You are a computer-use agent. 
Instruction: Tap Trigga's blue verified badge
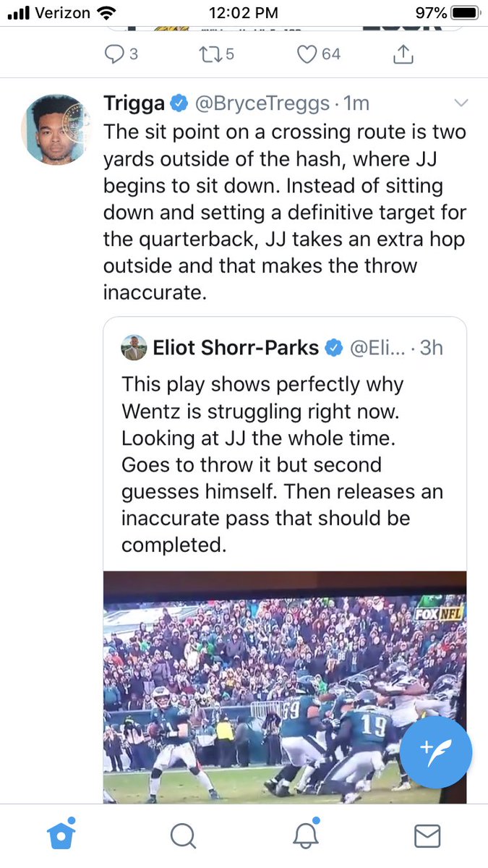[179, 103]
